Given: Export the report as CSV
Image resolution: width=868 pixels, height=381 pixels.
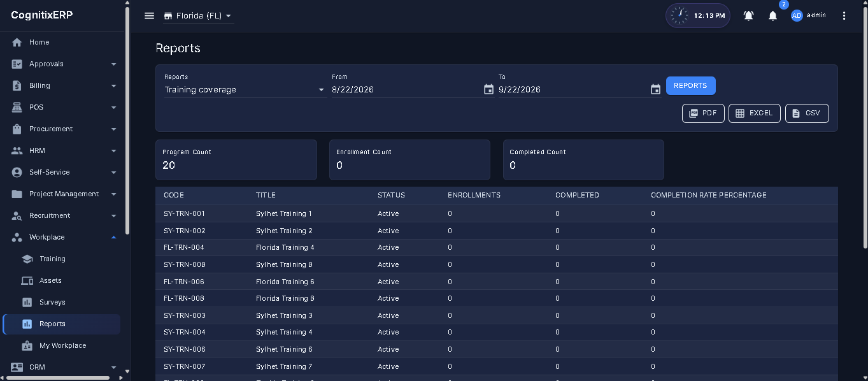Looking at the screenshot, I should (807, 113).
